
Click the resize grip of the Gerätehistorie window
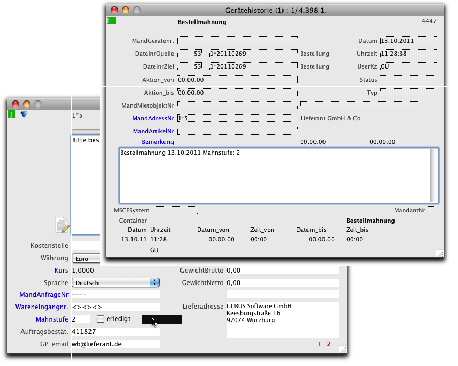click(x=440, y=254)
